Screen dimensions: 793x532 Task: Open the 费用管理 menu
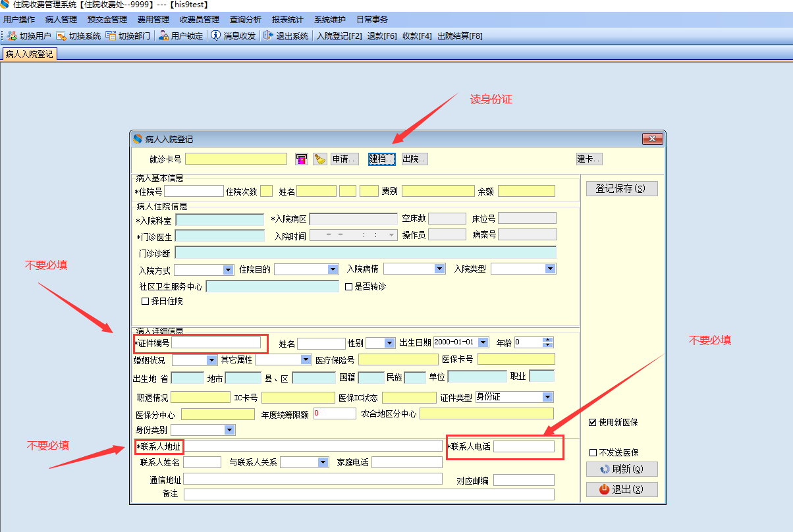[153, 20]
